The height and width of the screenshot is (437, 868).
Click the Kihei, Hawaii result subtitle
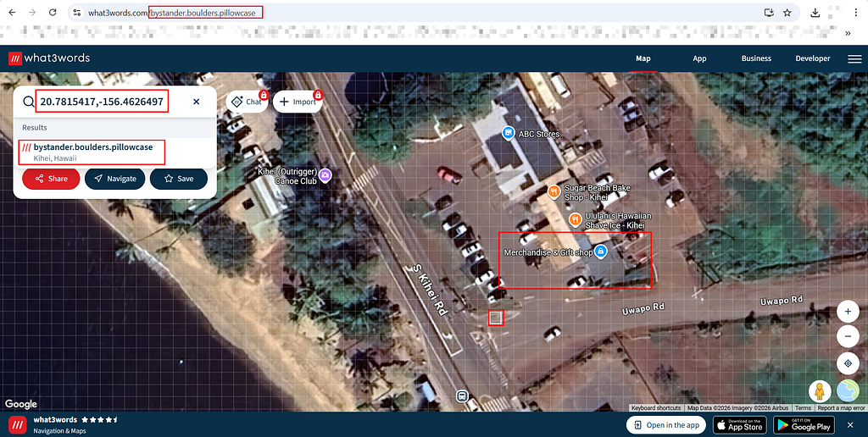55,158
